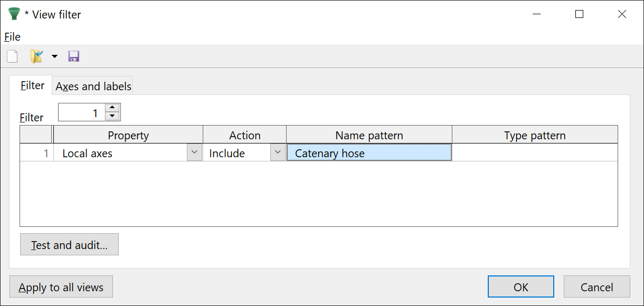Select row 1 header in filter table

coord(36,153)
